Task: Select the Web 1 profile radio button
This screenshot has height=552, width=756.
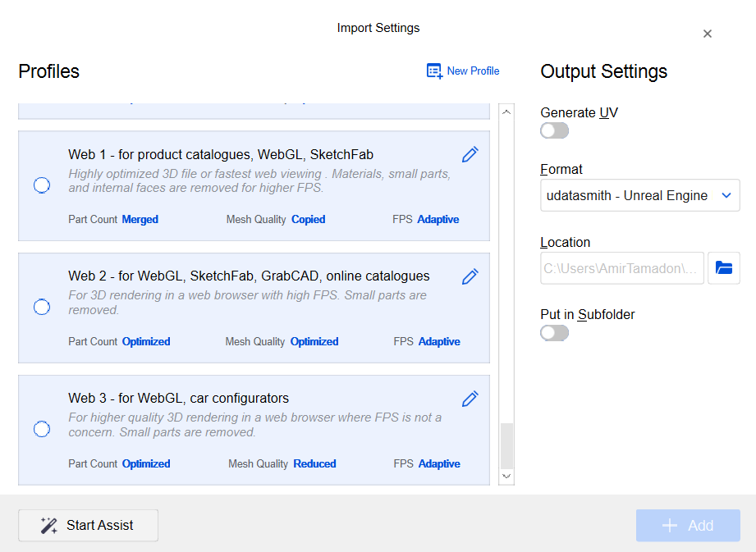Action: tap(42, 185)
